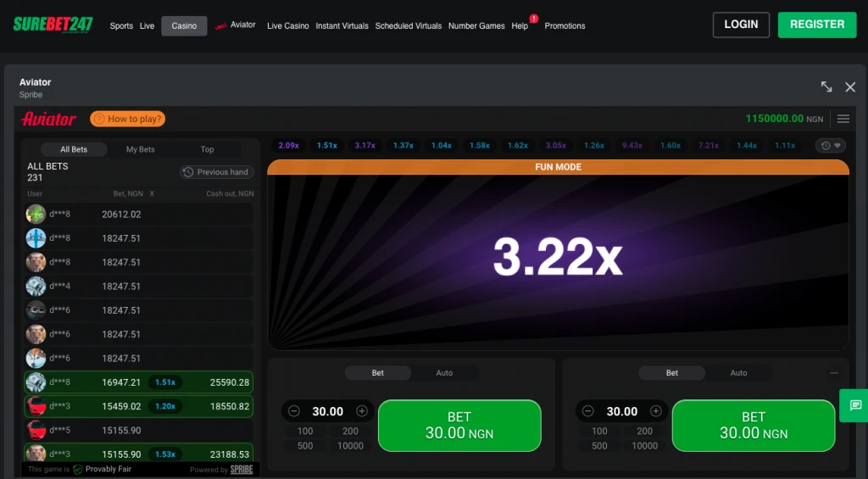Expand the Aviator game to fullscreen
The width and height of the screenshot is (868, 479).
[x=826, y=87]
